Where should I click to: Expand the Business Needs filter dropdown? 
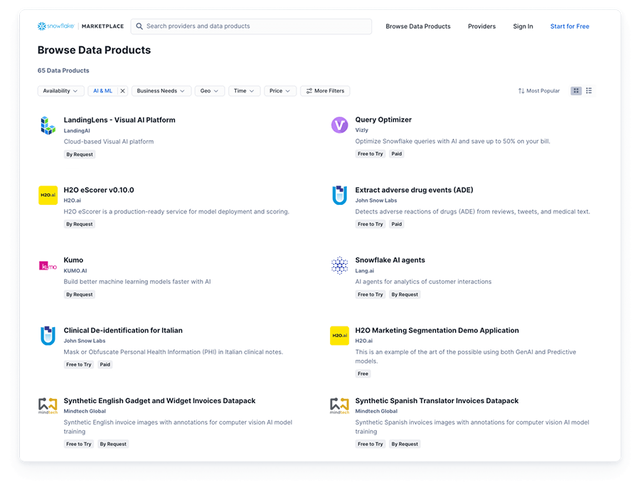161,91
